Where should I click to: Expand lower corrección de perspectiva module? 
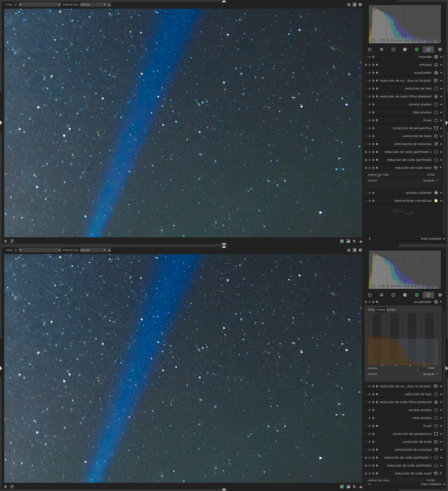coord(441,434)
